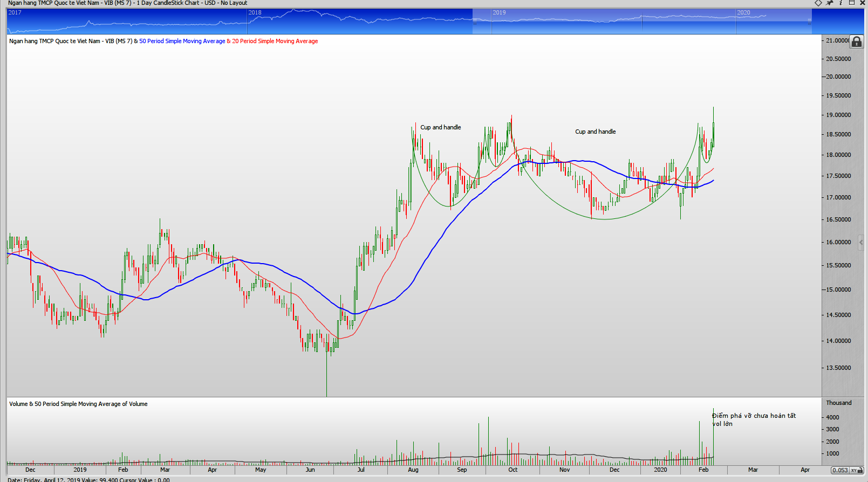
Task: Expand the collapsed right side panel arrow
Action: tap(860, 242)
